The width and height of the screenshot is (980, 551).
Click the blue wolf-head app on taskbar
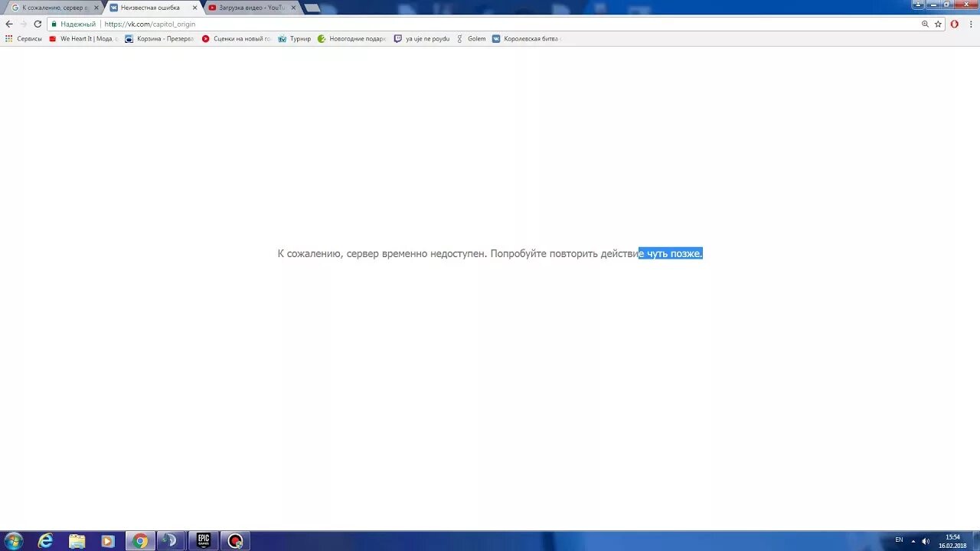click(171, 541)
